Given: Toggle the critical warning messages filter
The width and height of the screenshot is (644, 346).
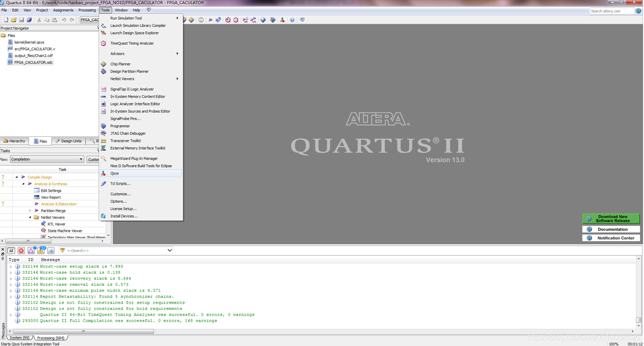Looking at the screenshot, I should [x=31, y=251].
